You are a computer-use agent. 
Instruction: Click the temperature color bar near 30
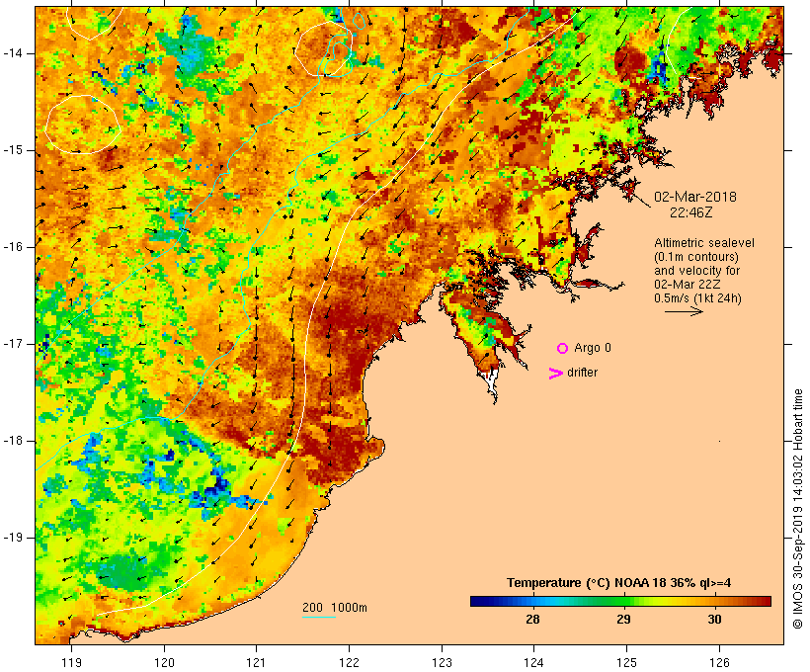(x=714, y=601)
